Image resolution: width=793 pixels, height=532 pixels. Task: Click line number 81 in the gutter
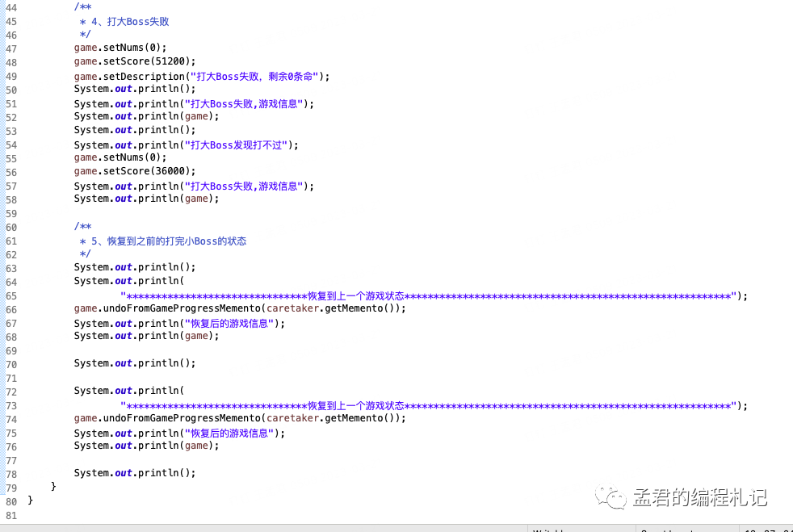click(x=11, y=515)
